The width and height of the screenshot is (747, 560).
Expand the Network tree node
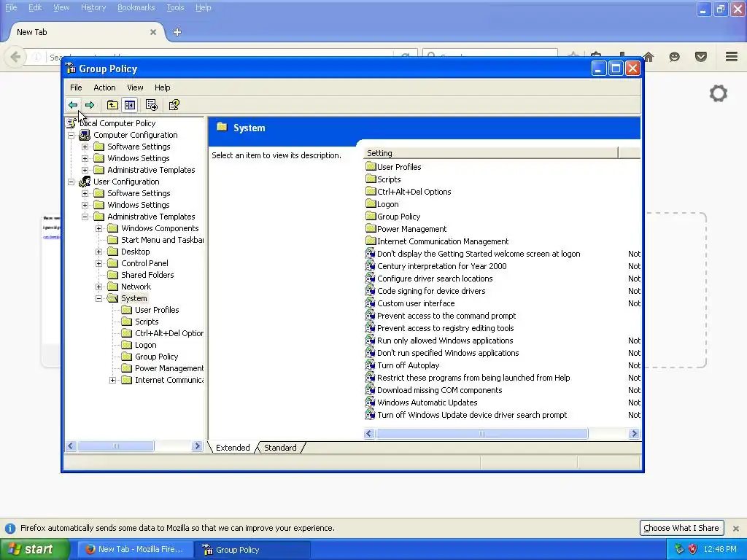[98, 287]
